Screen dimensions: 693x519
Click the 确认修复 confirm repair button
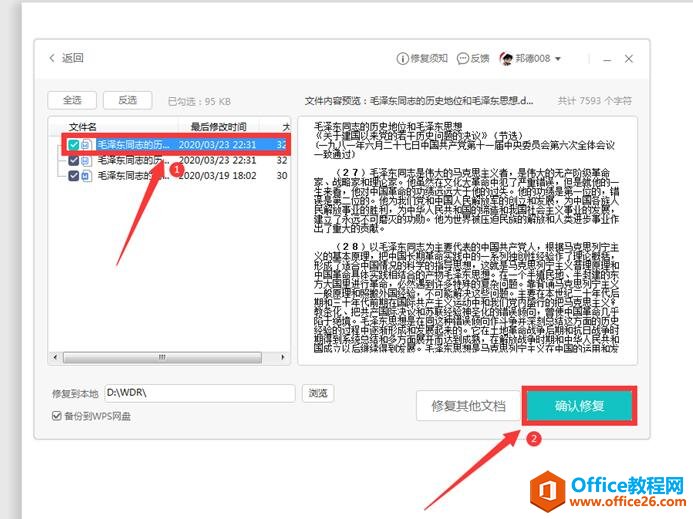click(579, 406)
